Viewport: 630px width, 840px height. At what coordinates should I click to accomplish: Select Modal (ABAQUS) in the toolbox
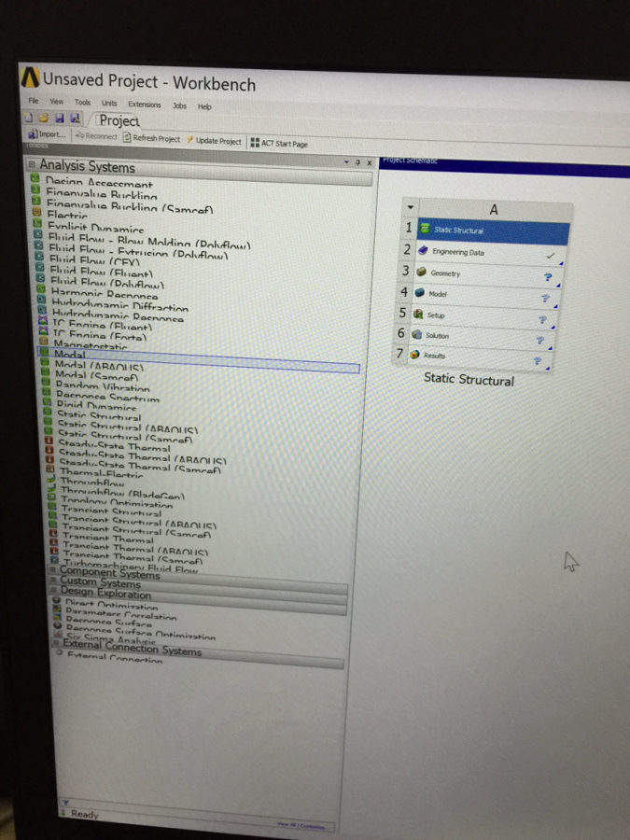tap(99, 367)
